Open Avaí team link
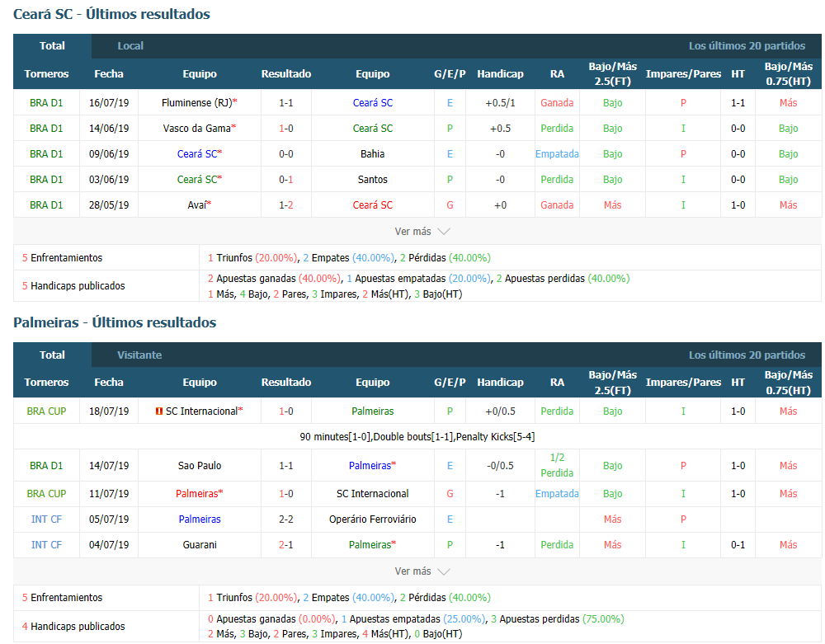 pyautogui.click(x=200, y=205)
